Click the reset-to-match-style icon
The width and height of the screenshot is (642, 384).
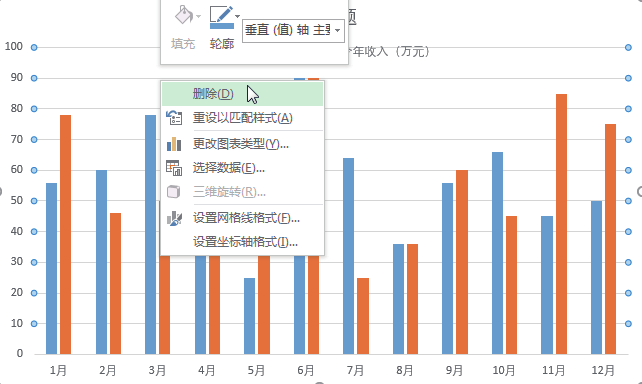174,118
